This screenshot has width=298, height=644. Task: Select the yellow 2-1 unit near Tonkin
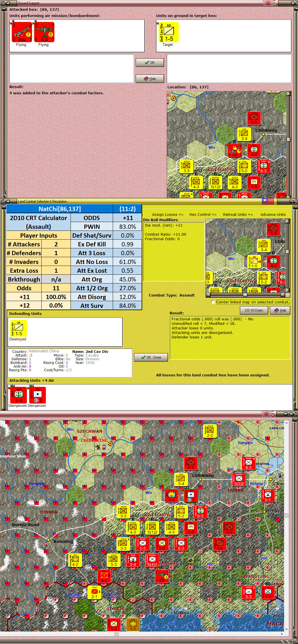point(94,592)
